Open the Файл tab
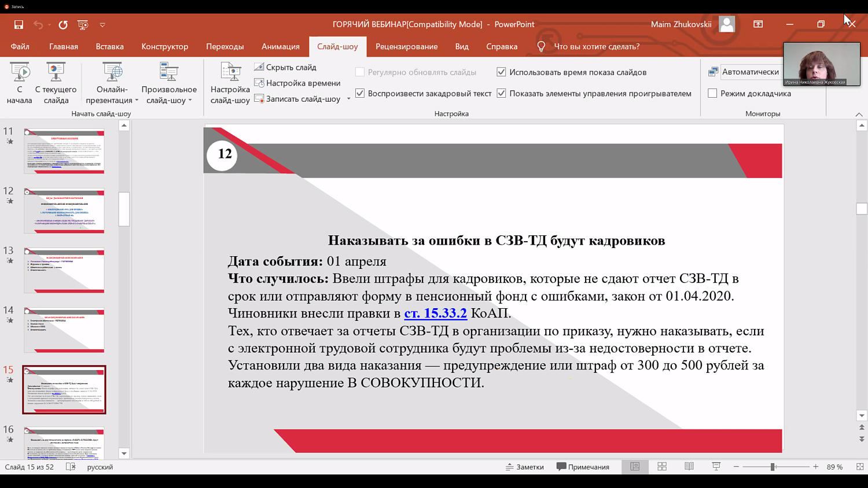This screenshot has width=868, height=488. (20, 46)
